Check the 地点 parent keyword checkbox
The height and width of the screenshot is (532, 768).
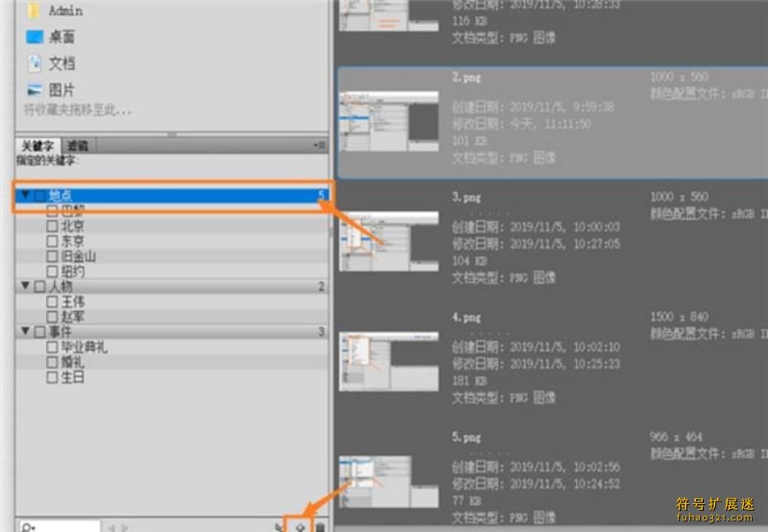(40, 196)
